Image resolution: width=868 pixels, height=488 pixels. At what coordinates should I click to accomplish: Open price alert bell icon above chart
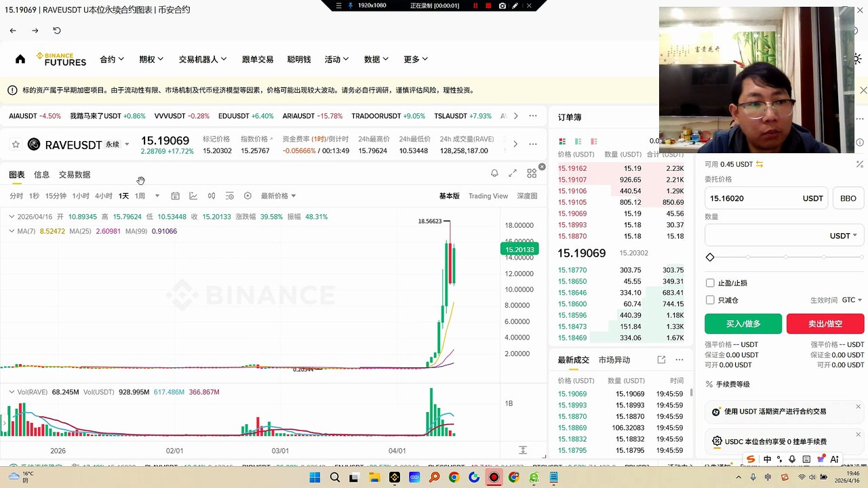pos(494,174)
